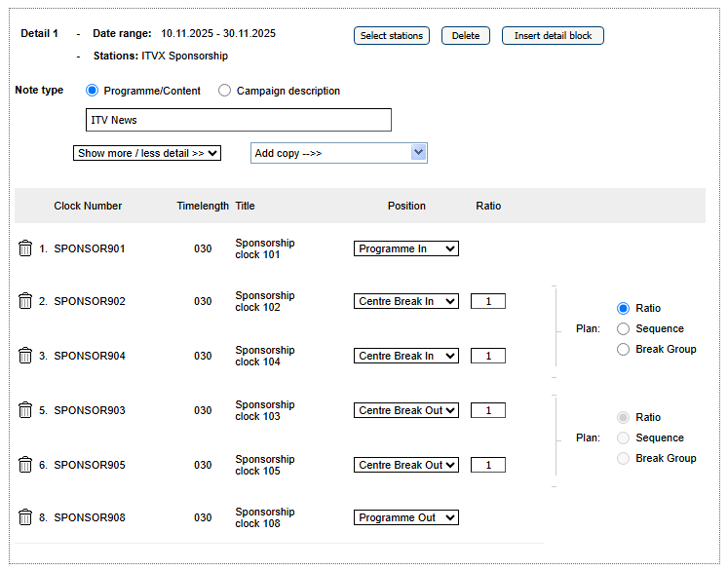This screenshot has width=728, height=571.
Task: Open Centre Break Out dropdown for SPONSOR903
Action: click(405, 410)
